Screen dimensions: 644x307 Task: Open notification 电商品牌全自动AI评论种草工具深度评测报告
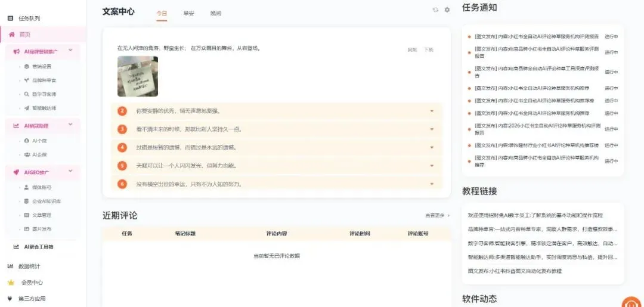538,72
